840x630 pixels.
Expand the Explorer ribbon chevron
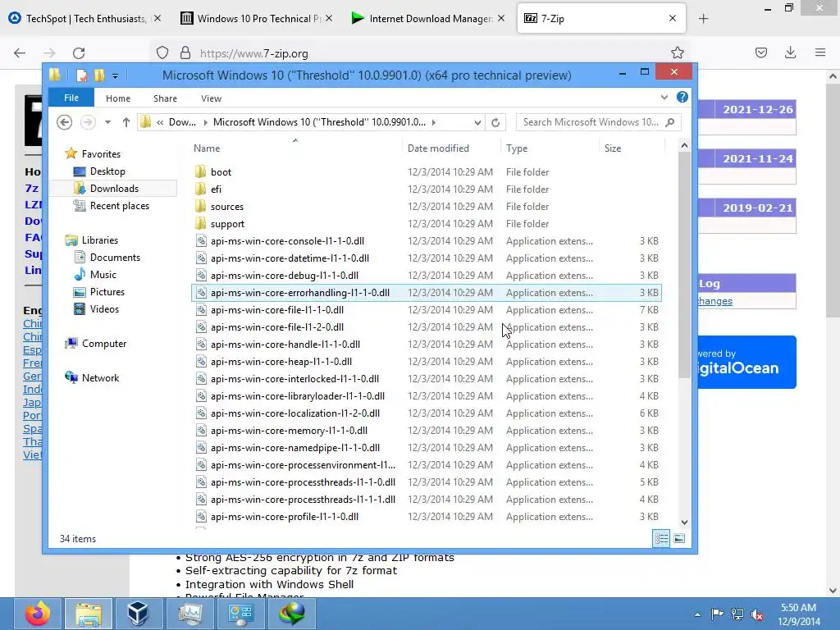664,98
